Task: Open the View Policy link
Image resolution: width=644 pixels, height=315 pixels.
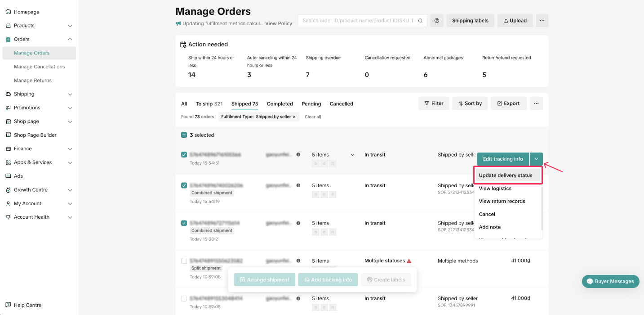Action: [279, 23]
